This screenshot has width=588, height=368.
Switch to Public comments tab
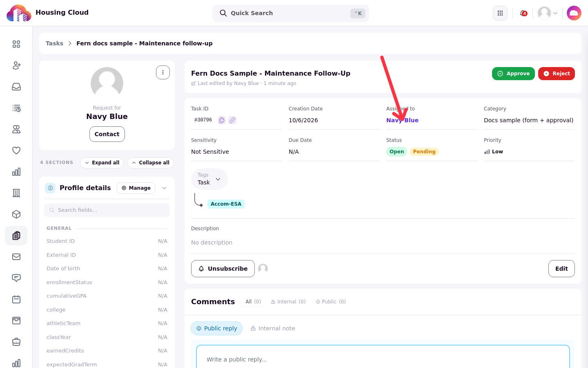coord(331,302)
